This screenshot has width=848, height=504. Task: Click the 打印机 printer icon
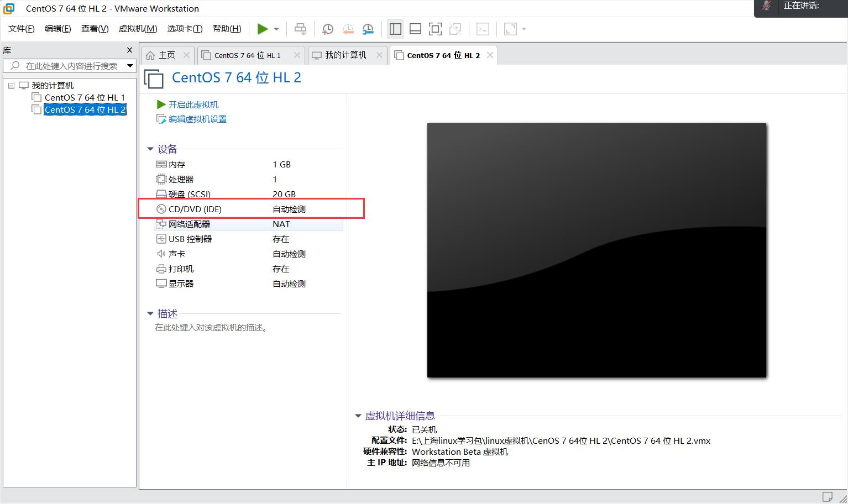(161, 269)
